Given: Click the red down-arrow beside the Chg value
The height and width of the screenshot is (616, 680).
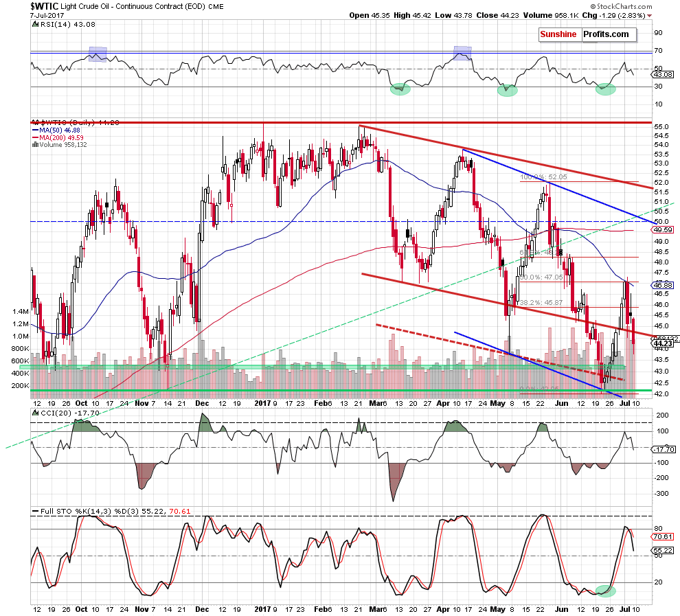Looking at the screenshot, I should (x=649, y=16).
